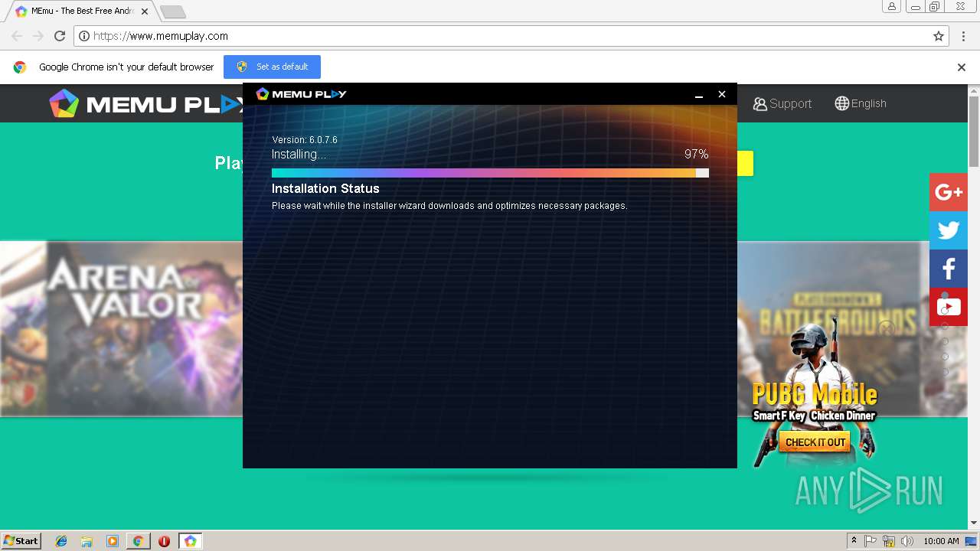Screen dimensions: 980x551
Task: Click the Version: 6.0.7.6 label
Action: (304, 140)
